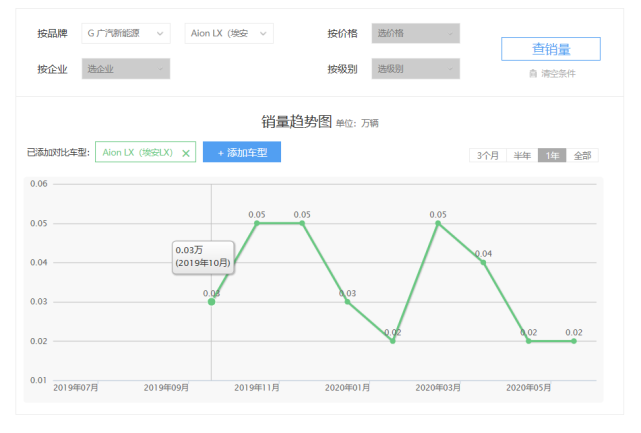This screenshot has height=433, width=641.
Task: Click the 0.01 y-axis value
Action: coord(39,380)
